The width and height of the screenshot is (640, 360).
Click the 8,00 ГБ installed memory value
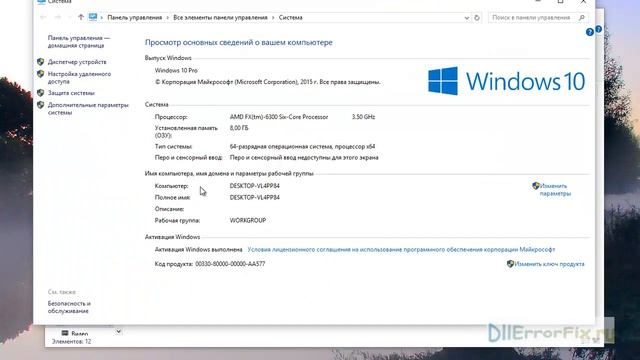pyautogui.click(x=239, y=128)
